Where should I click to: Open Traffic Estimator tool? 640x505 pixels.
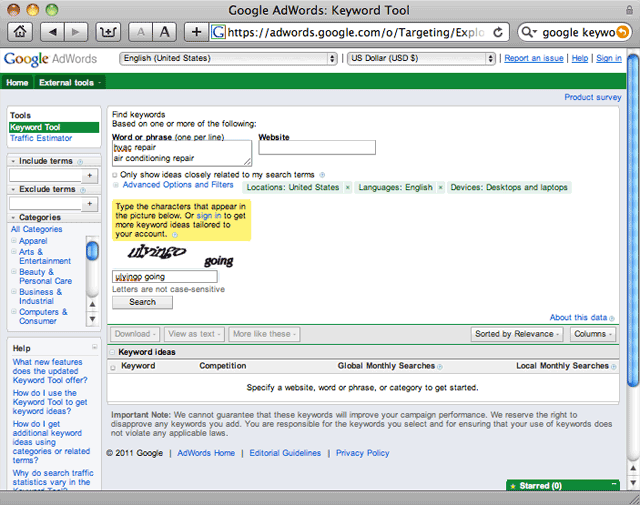tap(41, 138)
